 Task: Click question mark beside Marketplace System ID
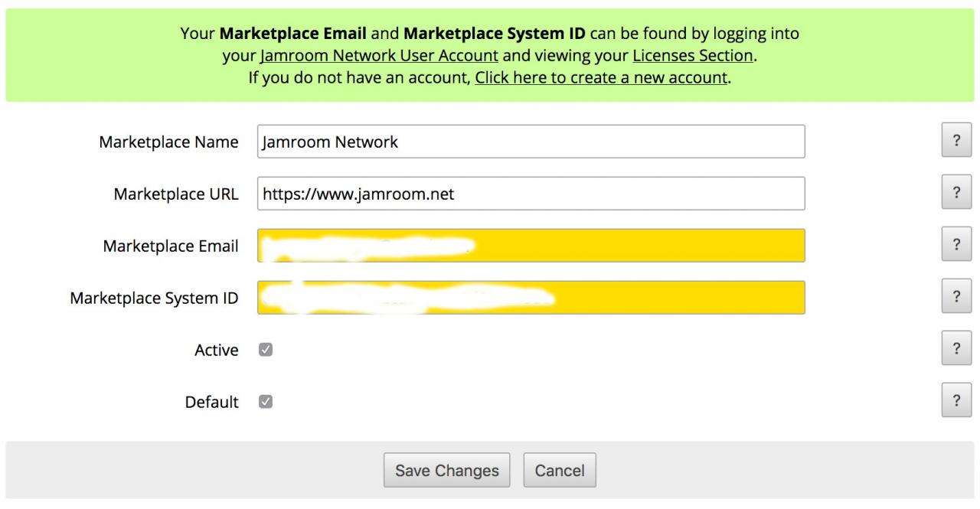tap(956, 297)
